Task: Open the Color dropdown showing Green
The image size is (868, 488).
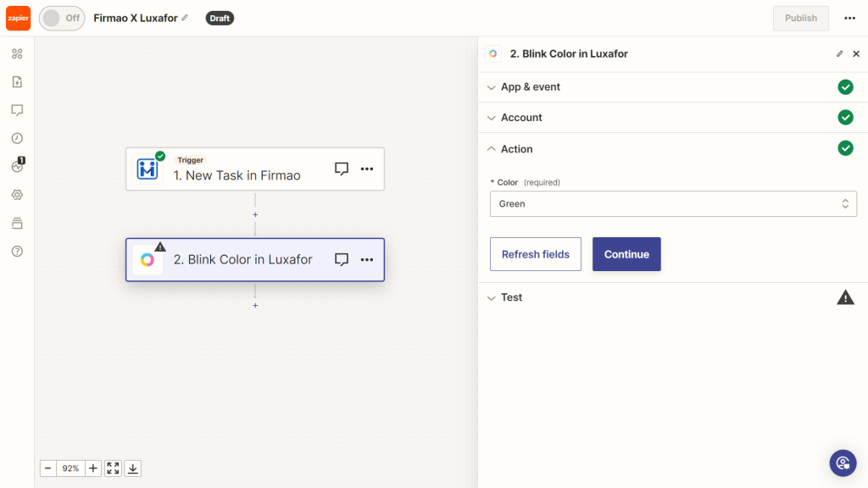Action: tap(673, 203)
